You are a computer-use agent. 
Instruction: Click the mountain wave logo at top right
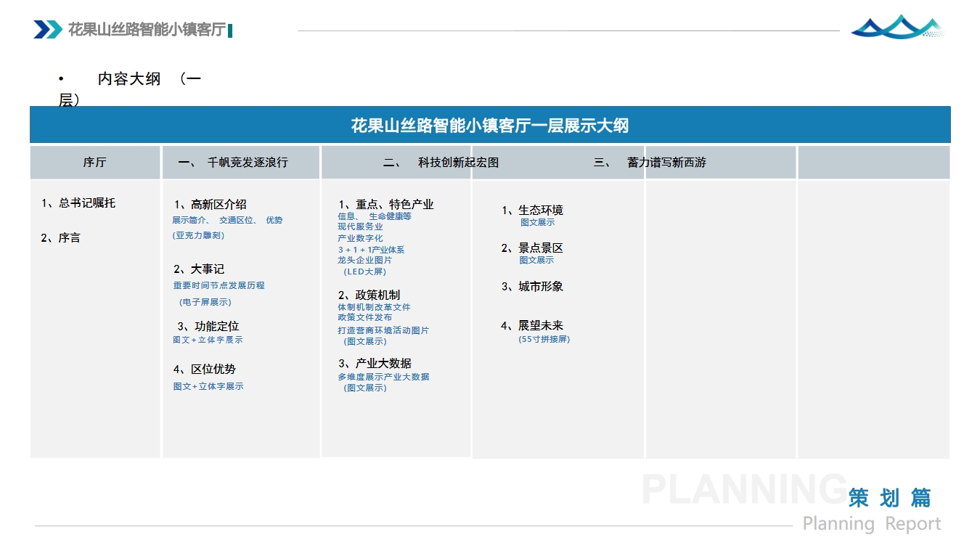pyautogui.click(x=897, y=28)
